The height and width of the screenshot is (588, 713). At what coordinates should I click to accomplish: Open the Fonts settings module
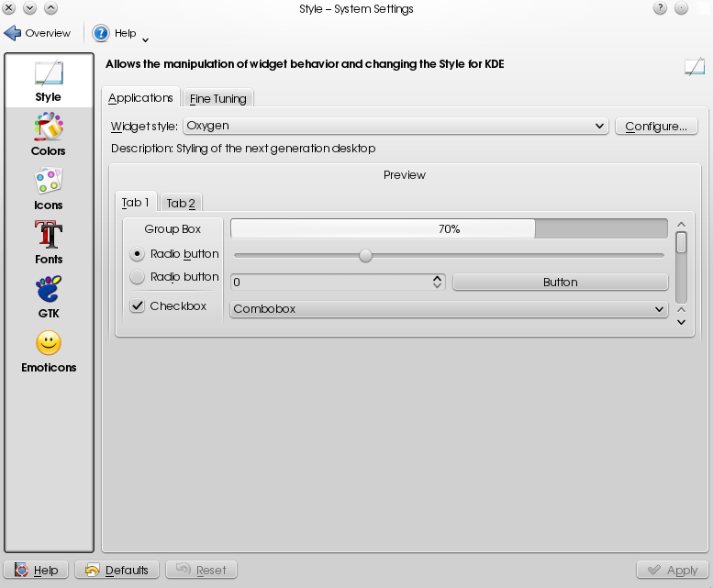click(x=49, y=243)
